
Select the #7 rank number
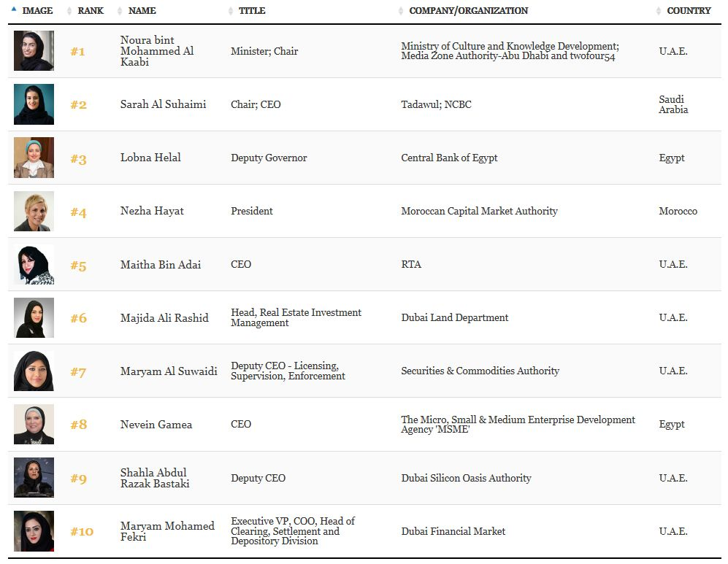78,372
